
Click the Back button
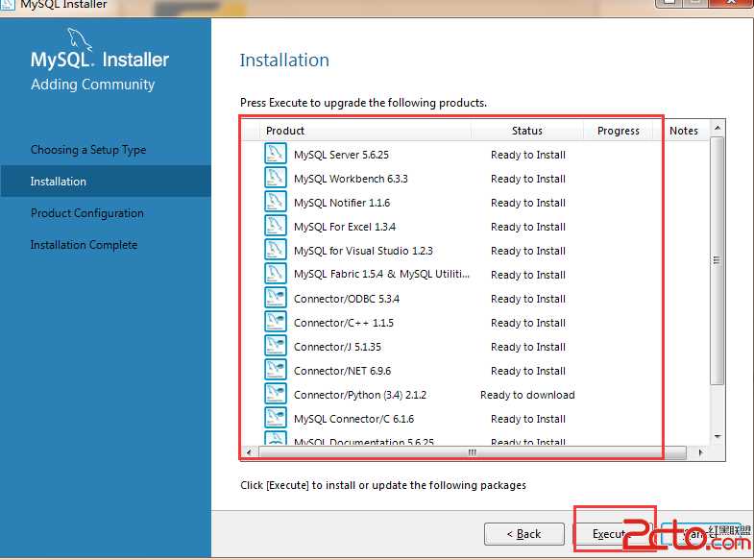click(524, 534)
